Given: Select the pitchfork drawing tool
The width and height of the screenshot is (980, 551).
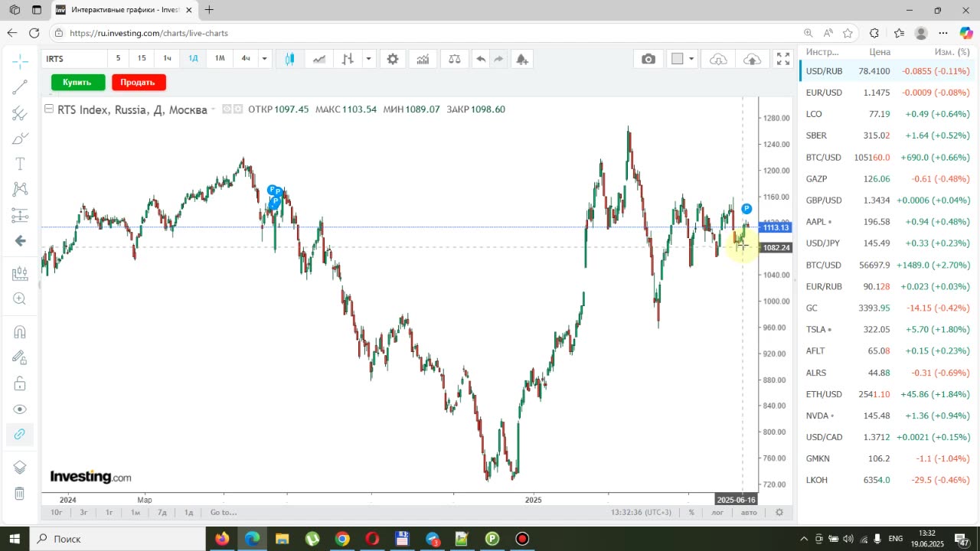Looking at the screenshot, I should click(x=20, y=113).
